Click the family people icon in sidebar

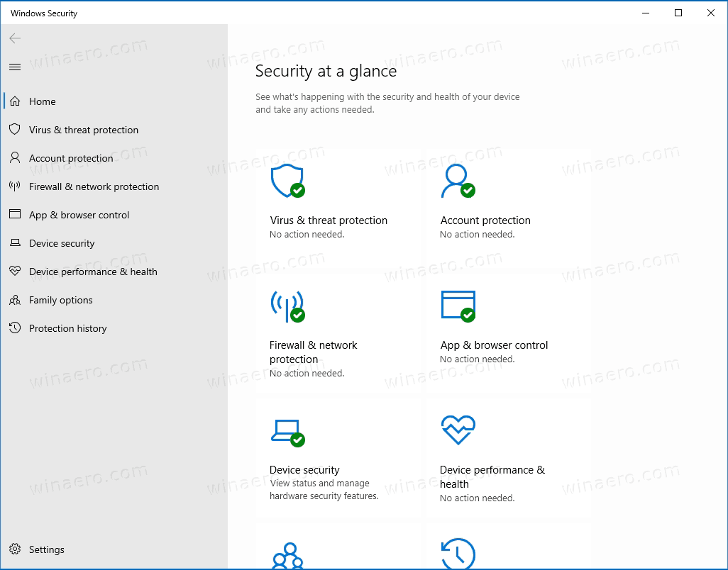click(15, 300)
